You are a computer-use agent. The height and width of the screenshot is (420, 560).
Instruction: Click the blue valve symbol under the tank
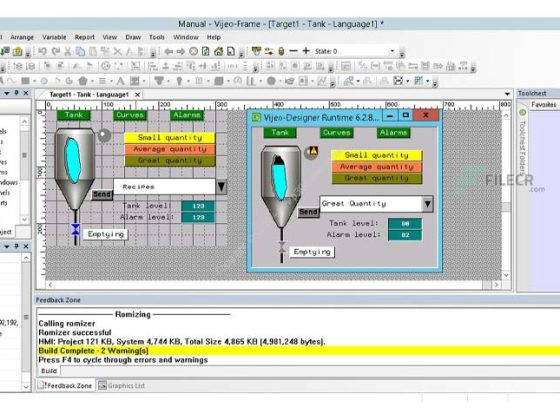pyautogui.click(x=75, y=230)
